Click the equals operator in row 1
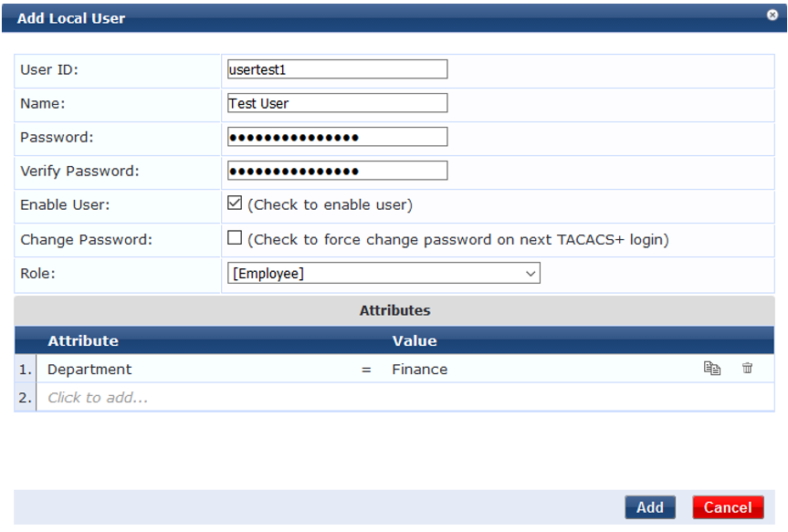This screenshot has height=532, width=788. (366, 370)
